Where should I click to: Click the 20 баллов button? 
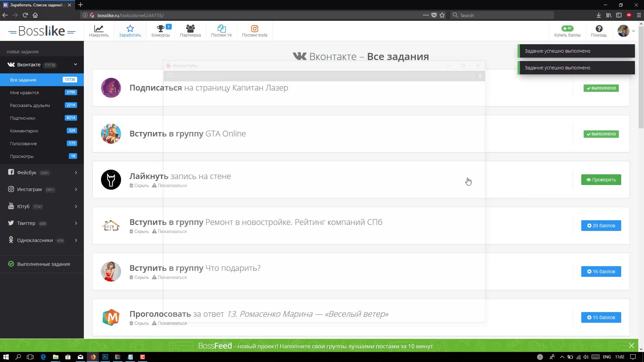coord(601,226)
